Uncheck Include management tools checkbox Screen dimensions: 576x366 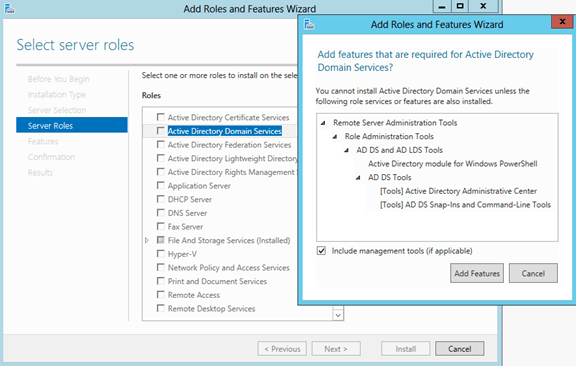[x=321, y=251]
